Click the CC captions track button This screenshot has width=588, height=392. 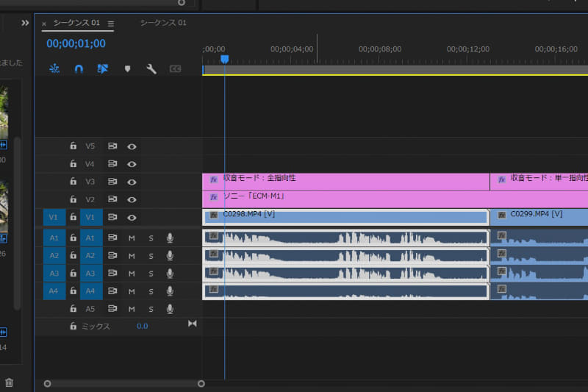[x=175, y=68]
